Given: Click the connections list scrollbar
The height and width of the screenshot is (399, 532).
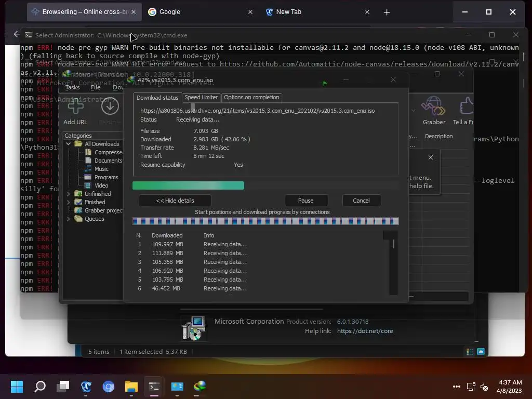Looking at the screenshot, I should [393, 263].
